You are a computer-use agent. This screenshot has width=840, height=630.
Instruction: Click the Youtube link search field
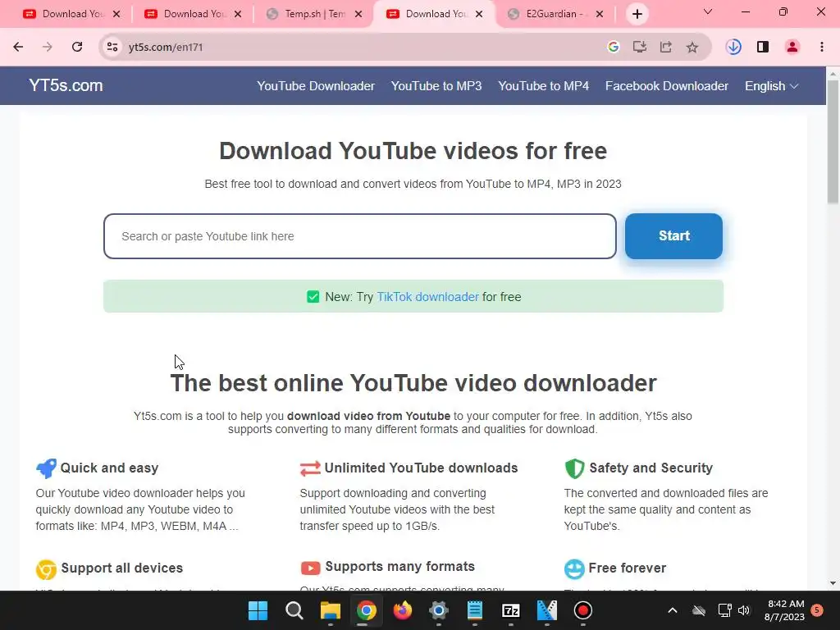pos(360,236)
